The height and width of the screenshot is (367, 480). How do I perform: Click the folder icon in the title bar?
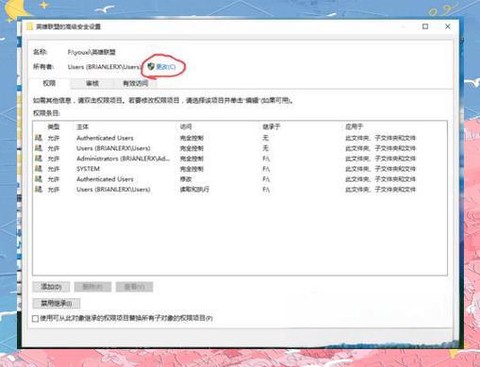click(x=30, y=27)
